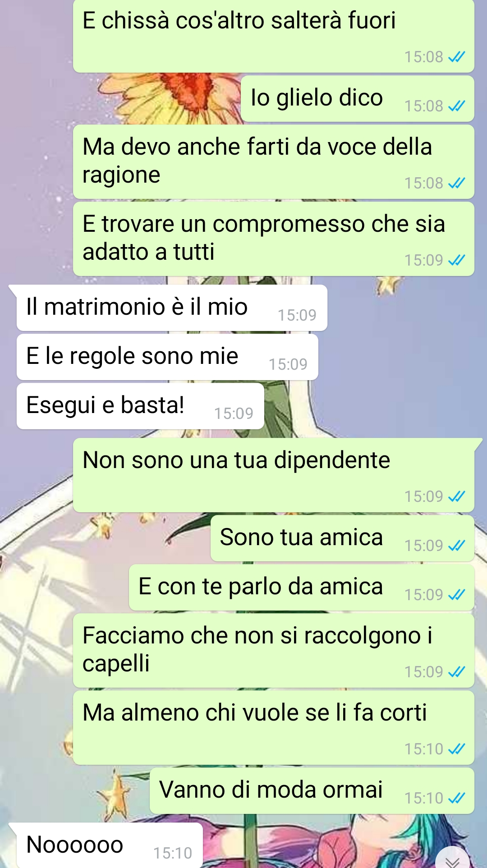The height and width of the screenshot is (868, 487).
Task: Select 'Ma devo anche farti da voce della ragione'
Action: [x=274, y=162]
